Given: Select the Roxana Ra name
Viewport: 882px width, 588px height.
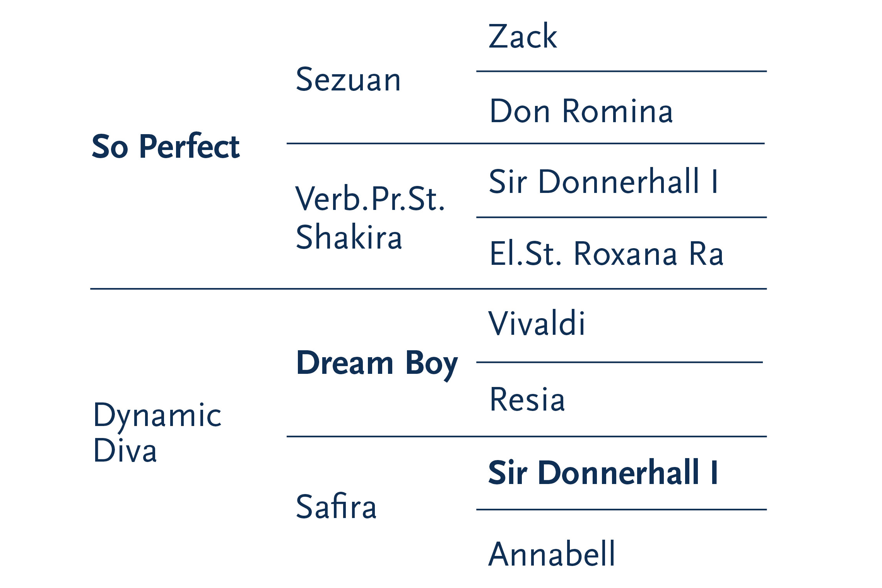Looking at the screenshot, I should pos(648,254).
